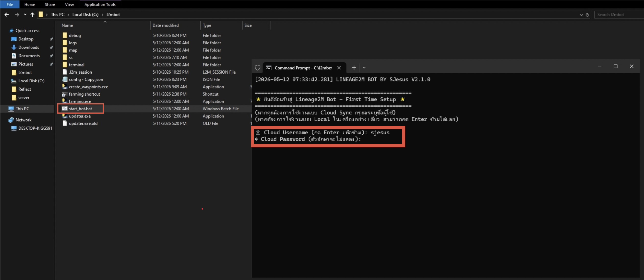Select Quick access in navigation pane
Viewport: 644px width, 280px height.
tap(27, 31)
